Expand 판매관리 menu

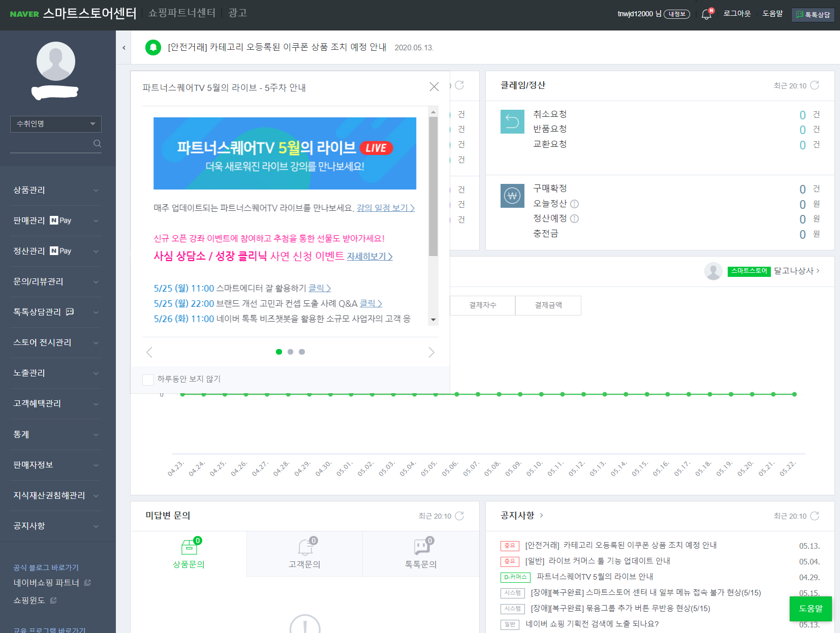coord(56,220)
